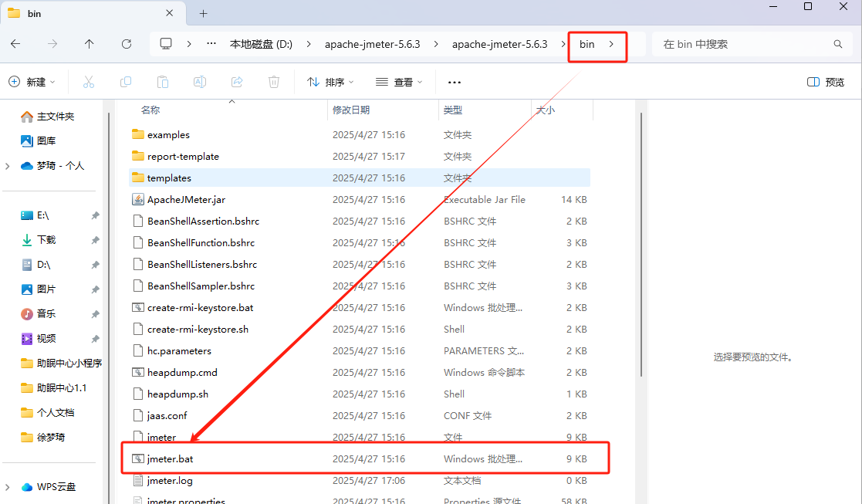Sort by 名称 column header

click(150, 110)
